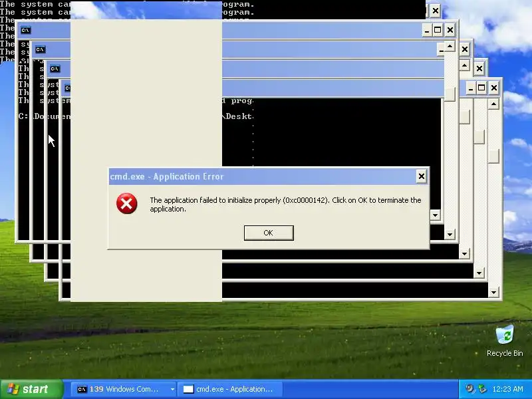
Task: Click the volume speaker tray icon
Action: pyautogui.click(x=470, y=389)
